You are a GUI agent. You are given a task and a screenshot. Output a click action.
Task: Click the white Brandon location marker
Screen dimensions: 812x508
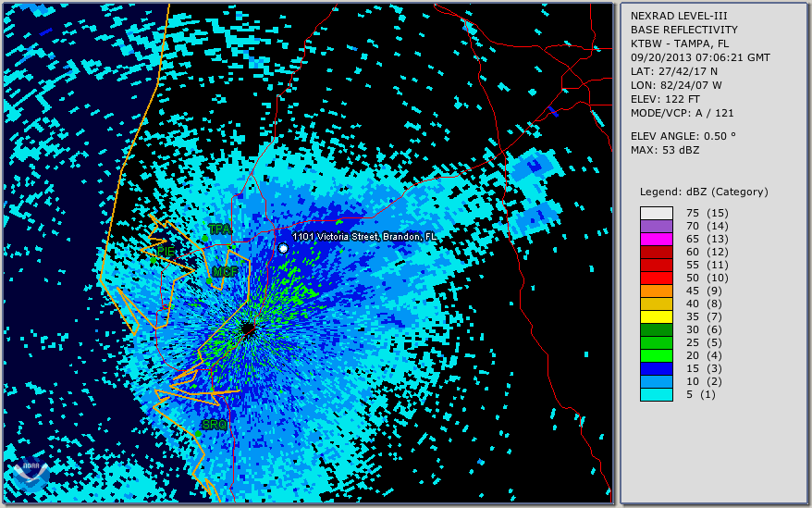(283, 249)
